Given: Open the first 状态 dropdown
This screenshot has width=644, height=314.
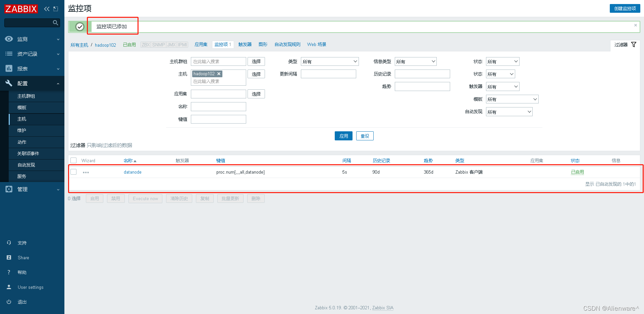Looking at the screenshot, I should tap(502, 61).
